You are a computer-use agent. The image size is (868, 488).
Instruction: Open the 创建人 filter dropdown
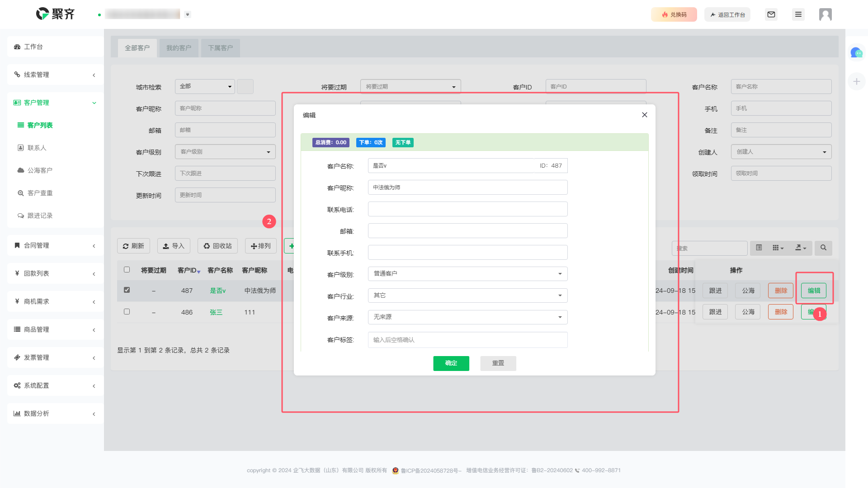pos(781,152)
